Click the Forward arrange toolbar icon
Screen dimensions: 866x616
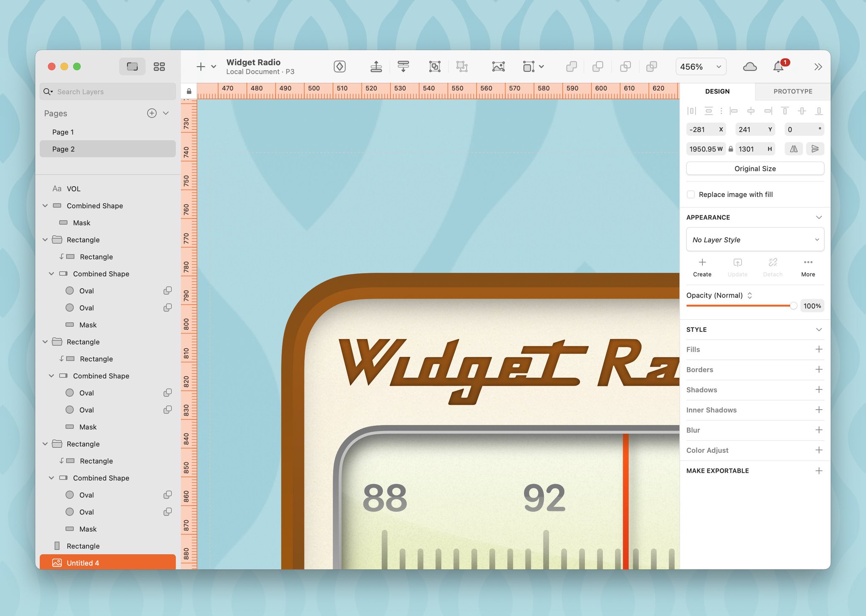pos(376,66)
